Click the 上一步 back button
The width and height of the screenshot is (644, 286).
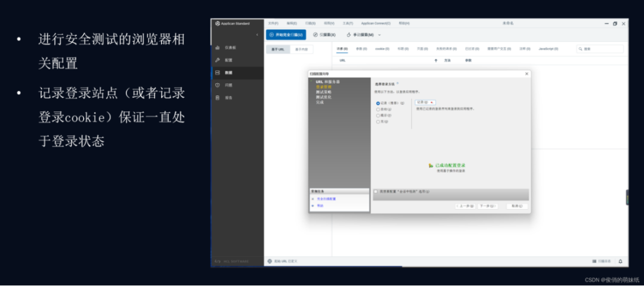point(465,206)
